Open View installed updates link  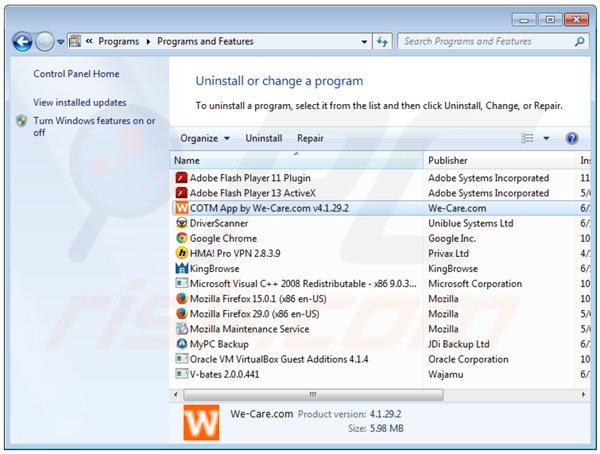point(80,103)
